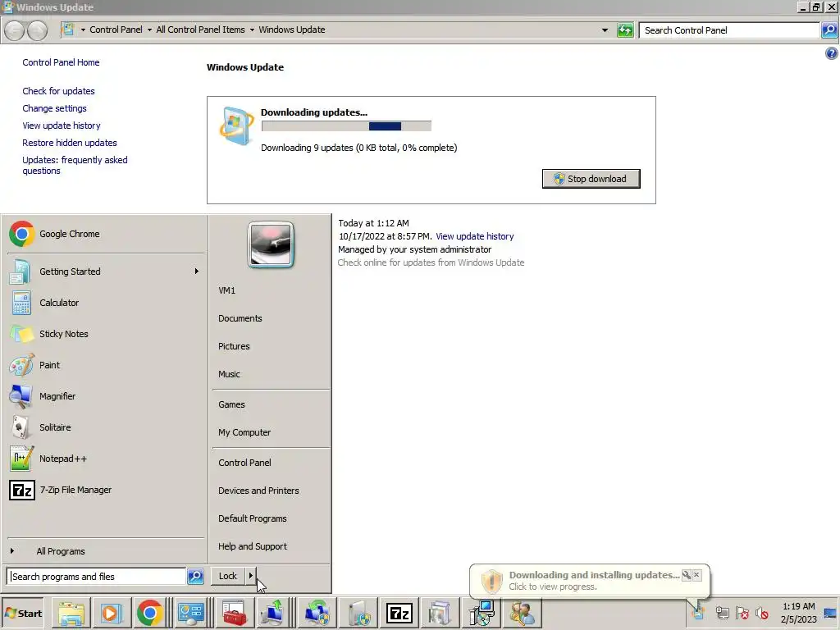Open 7-Zip File Manager in Start menu
This screenshot has height=630, width=840.
pyautogui.click(x=105, y=490)
